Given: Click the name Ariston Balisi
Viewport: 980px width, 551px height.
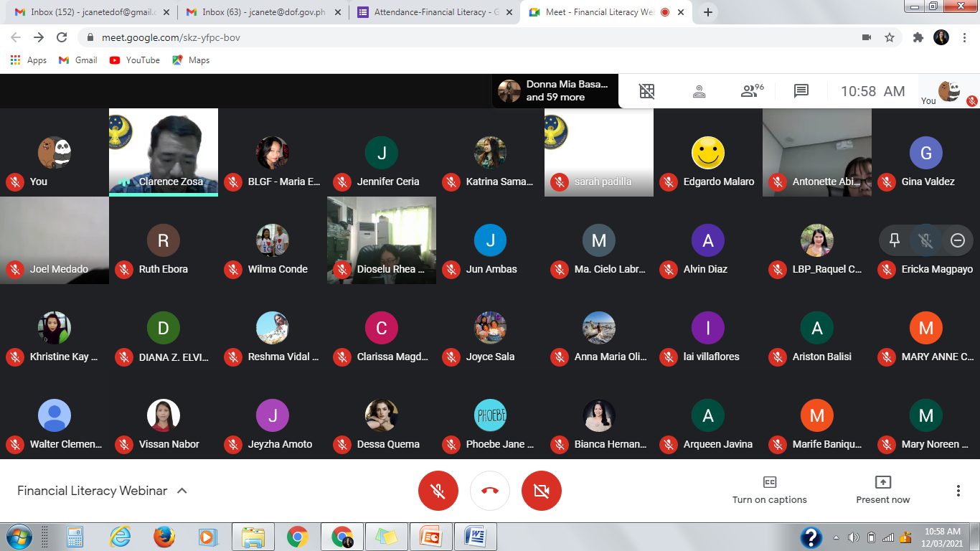Looking at the screenshot, I should tap(822, 357).
